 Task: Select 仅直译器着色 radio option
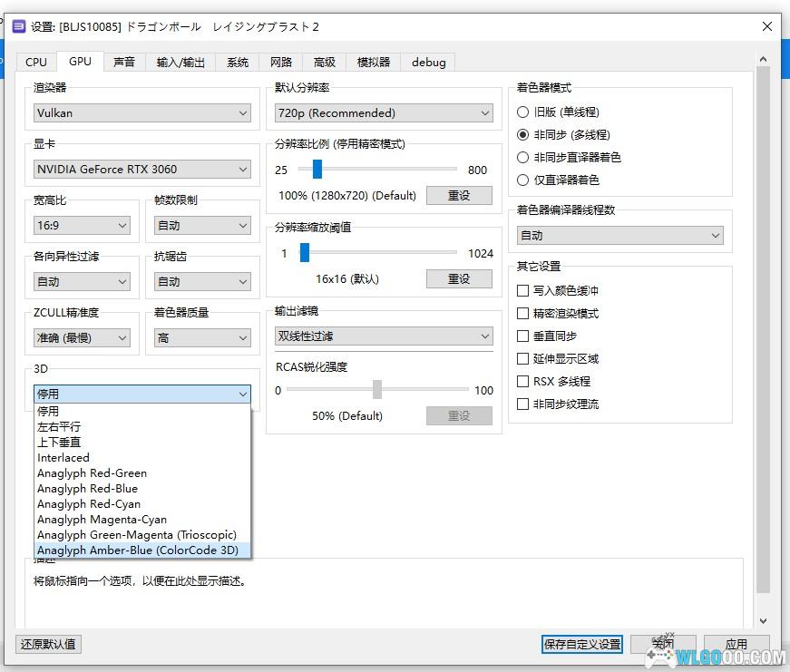522,180
